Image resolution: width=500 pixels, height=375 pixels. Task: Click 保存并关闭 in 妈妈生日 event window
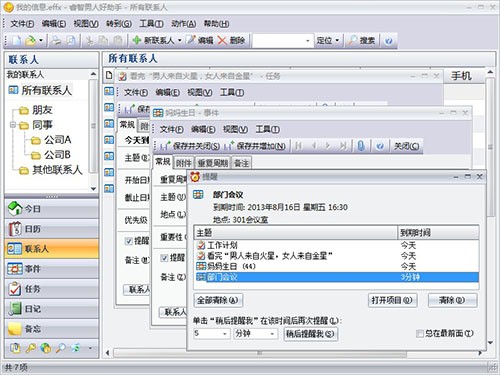click(x=190, y=146)
